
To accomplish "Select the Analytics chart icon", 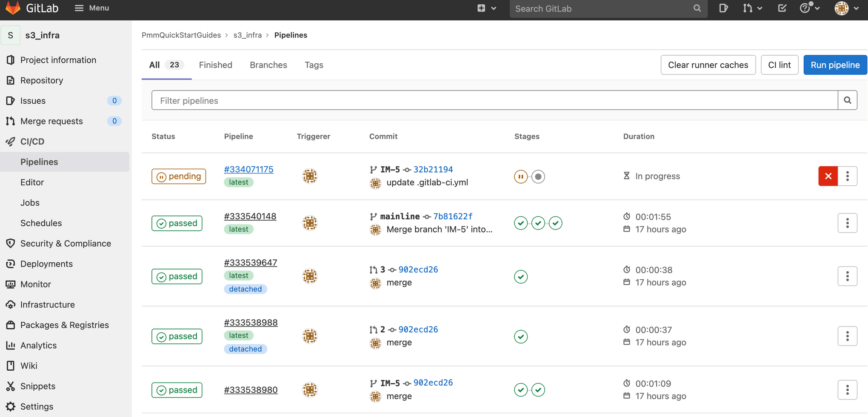I will [10, 345].
